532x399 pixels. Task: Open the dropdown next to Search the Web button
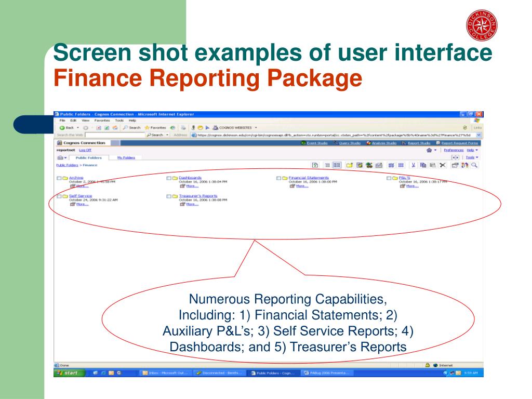coord(167,135)
